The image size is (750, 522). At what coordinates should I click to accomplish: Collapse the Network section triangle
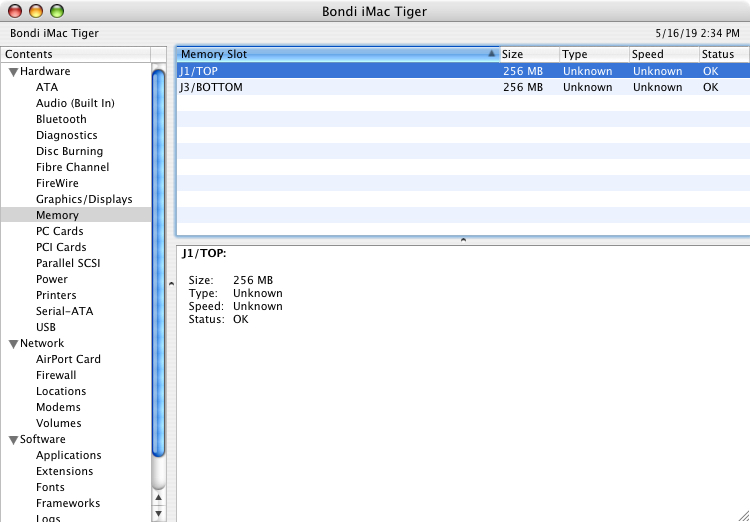(x=13, y=344)
